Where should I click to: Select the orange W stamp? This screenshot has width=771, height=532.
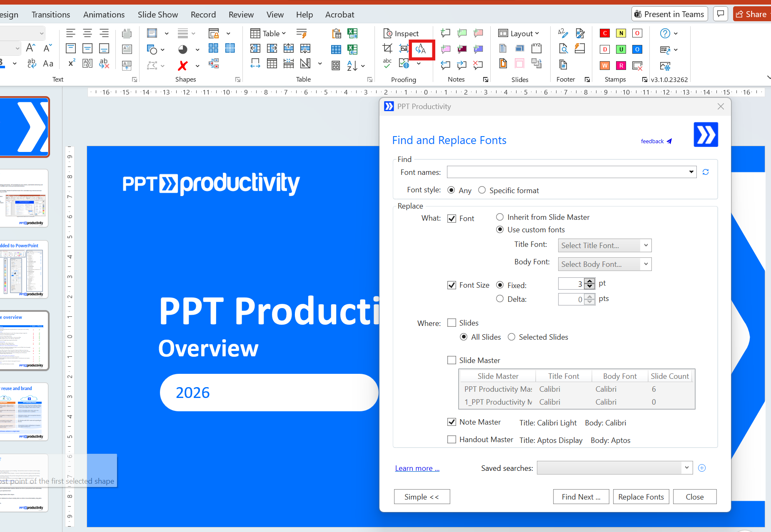click(605, 65)
